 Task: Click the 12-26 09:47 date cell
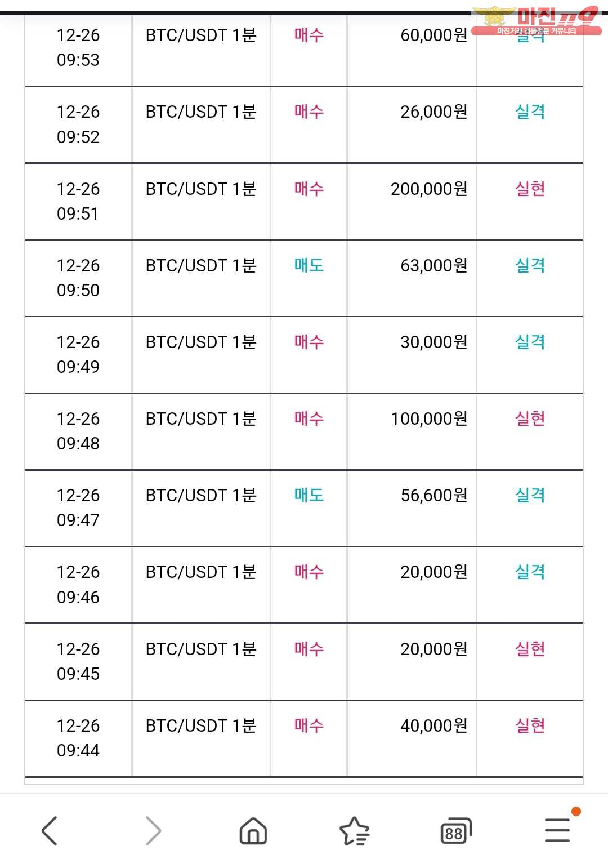coord(78,508)
